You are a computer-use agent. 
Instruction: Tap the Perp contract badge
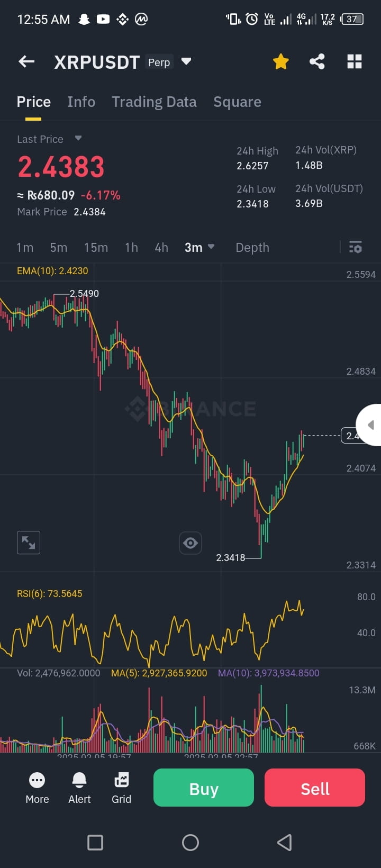(159, 62)
